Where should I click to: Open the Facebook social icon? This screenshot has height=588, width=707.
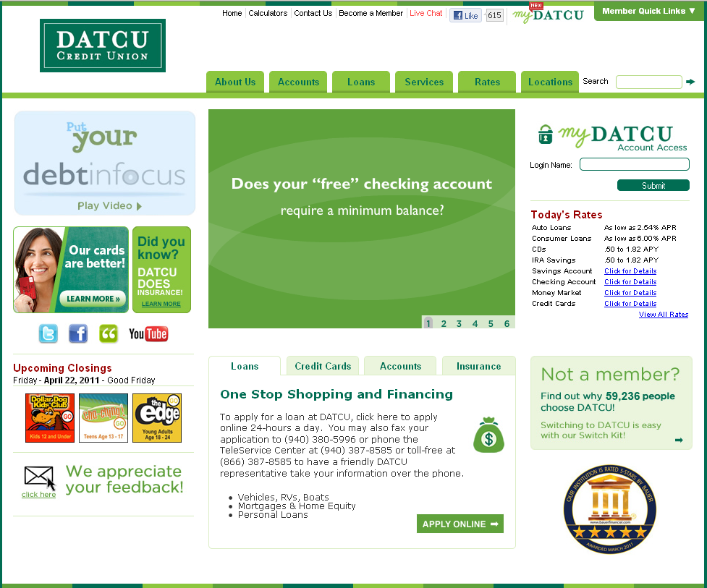tap(78, 334)
